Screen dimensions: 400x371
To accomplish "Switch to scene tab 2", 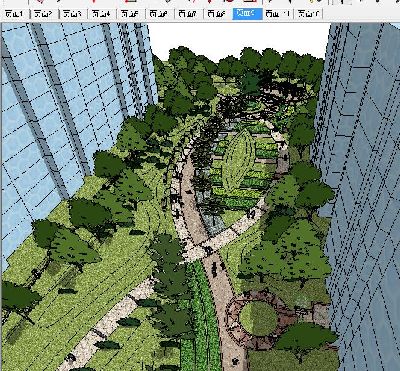I will (x=44, y=14).
